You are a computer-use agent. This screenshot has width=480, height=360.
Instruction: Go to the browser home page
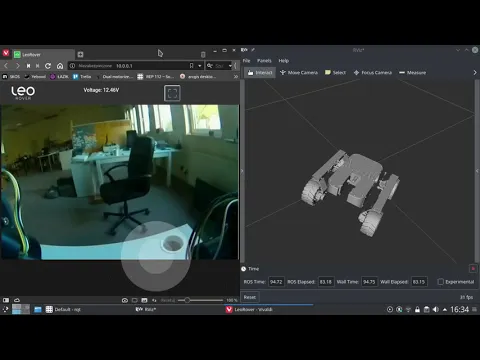pos(60,66)
